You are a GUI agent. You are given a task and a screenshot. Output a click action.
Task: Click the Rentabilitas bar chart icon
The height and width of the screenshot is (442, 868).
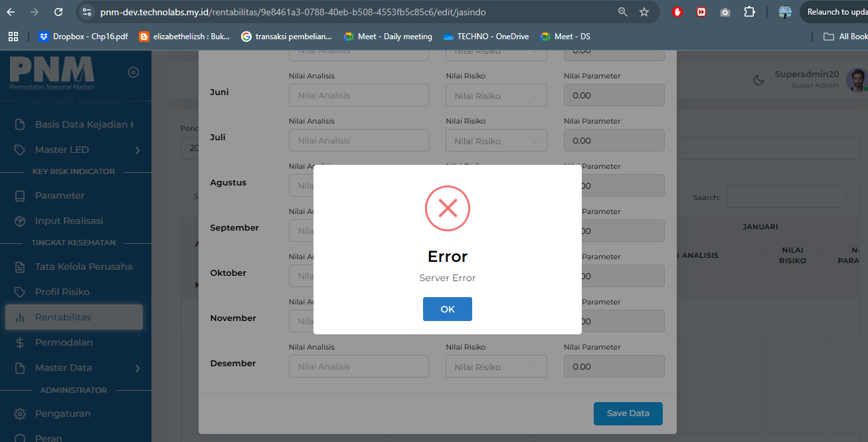(x=20, y=317)
